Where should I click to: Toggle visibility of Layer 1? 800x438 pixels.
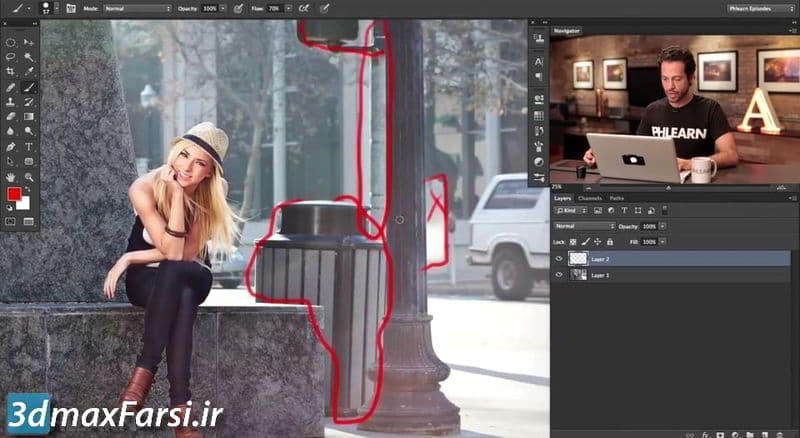pos(559,274)
